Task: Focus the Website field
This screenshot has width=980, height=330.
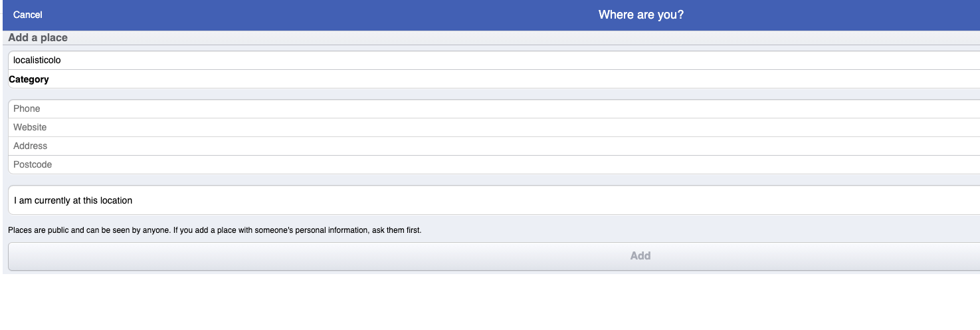Action: tap(494, 127)
